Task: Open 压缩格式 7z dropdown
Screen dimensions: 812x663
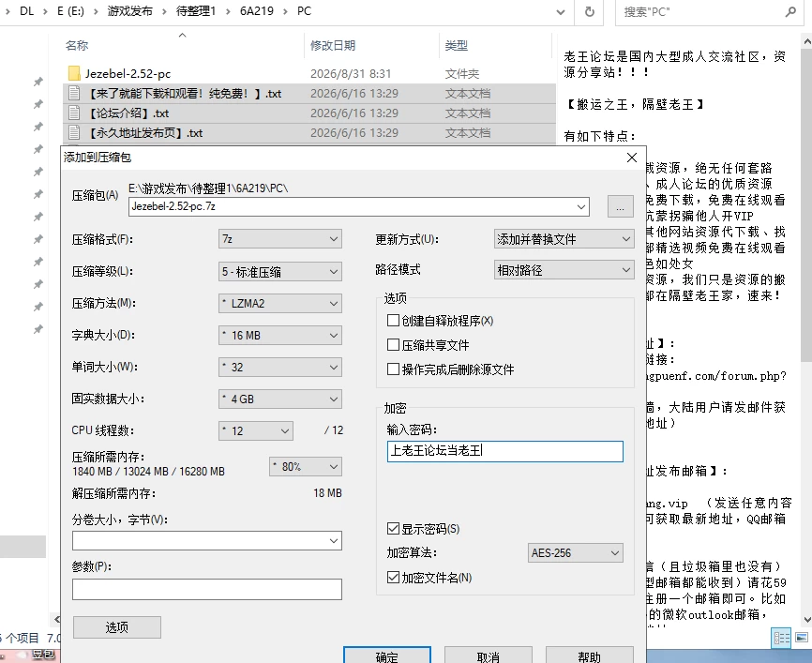Action: point(280,239)
